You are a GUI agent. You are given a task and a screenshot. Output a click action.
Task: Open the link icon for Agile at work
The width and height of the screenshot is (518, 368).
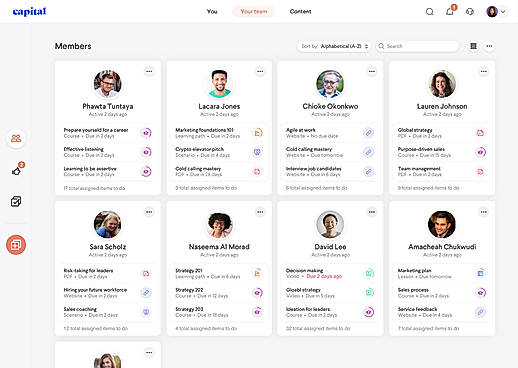368,133
